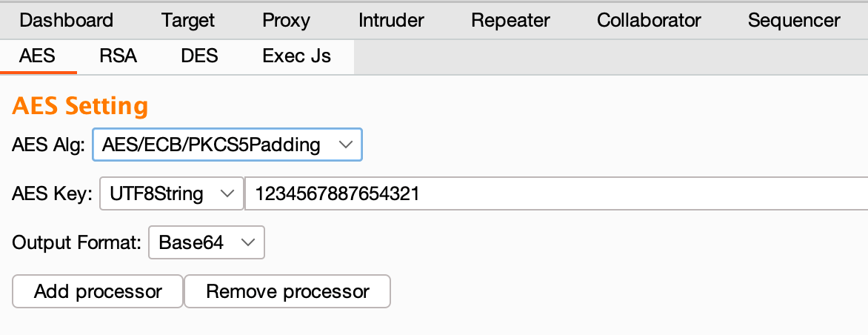Open the DES sub-tab
The height and width of the screenshot is (335, 868).
pyautogui.click(x=199, y=56)
